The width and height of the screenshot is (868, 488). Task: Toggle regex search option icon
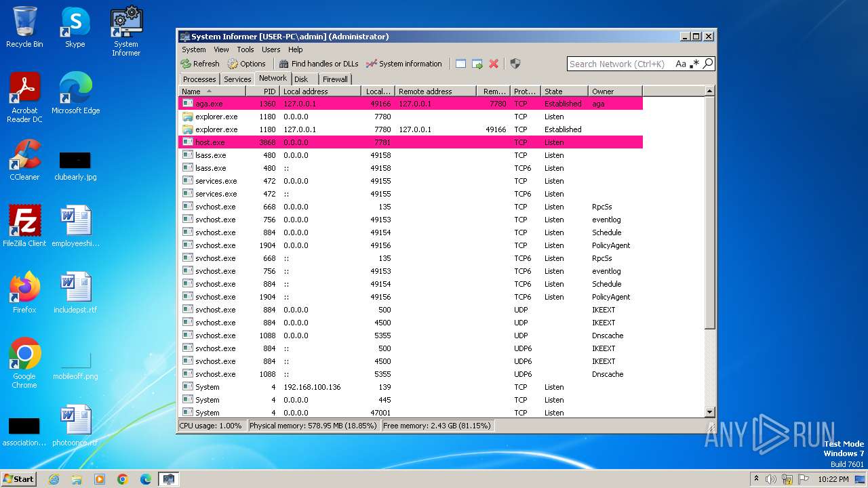pos(694,64)
